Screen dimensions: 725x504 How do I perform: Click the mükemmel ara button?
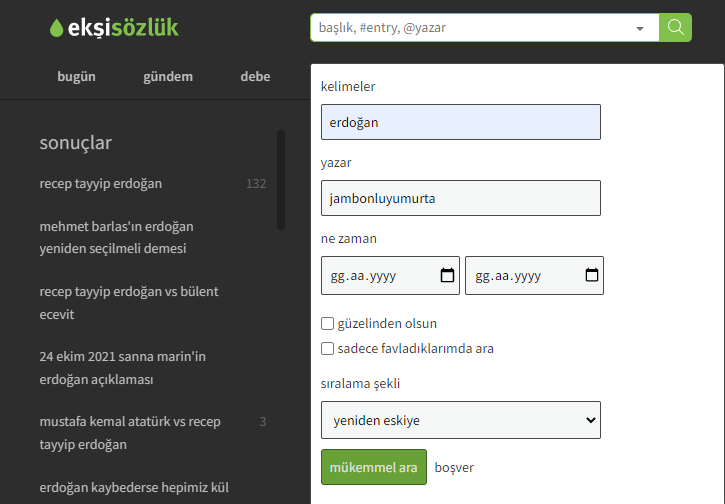click(x=374, y=467)
